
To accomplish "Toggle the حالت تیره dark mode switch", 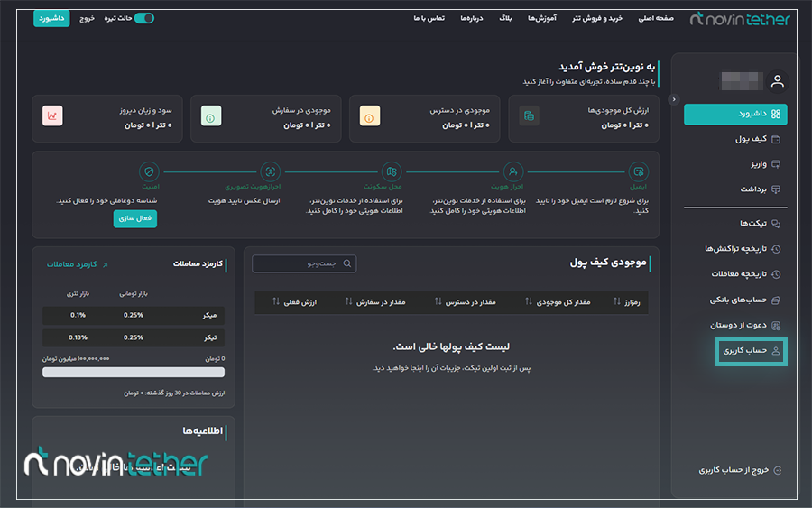I will (x=144, y=18).
